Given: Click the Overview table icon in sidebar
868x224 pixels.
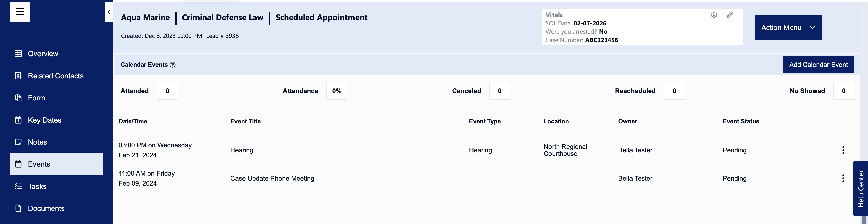Looking at the screenshot, I should [19, 53].
